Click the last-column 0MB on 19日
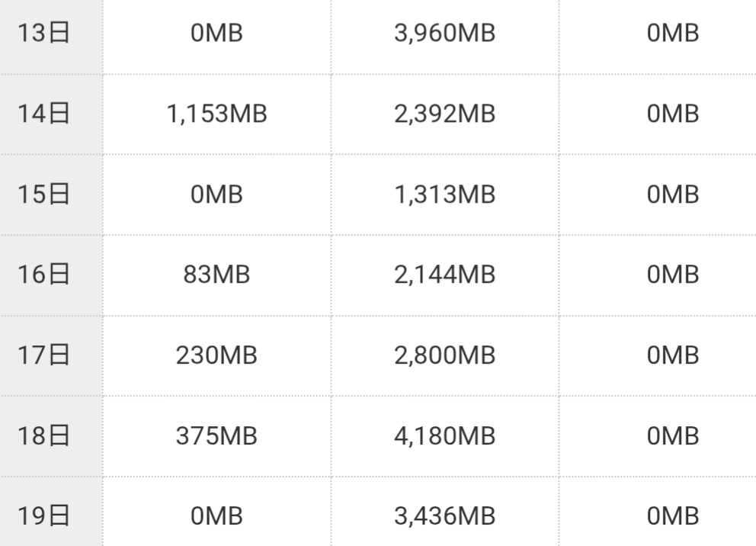 tap(673, 516)
